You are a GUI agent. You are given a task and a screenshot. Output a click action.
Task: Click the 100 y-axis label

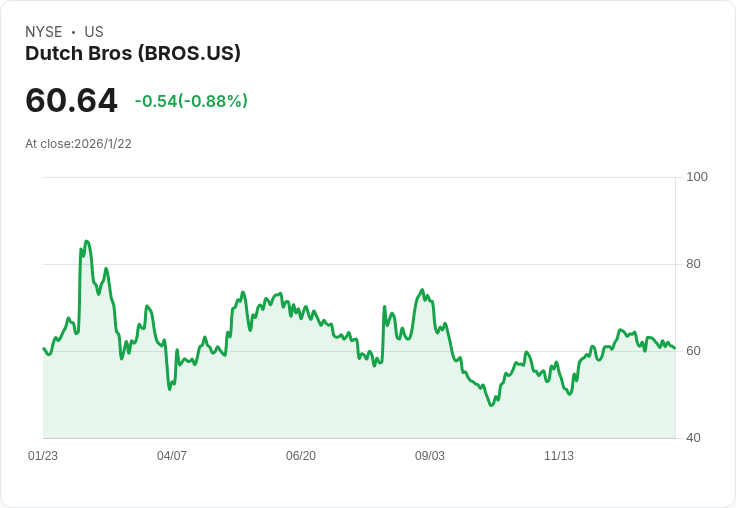coord(697,177)
